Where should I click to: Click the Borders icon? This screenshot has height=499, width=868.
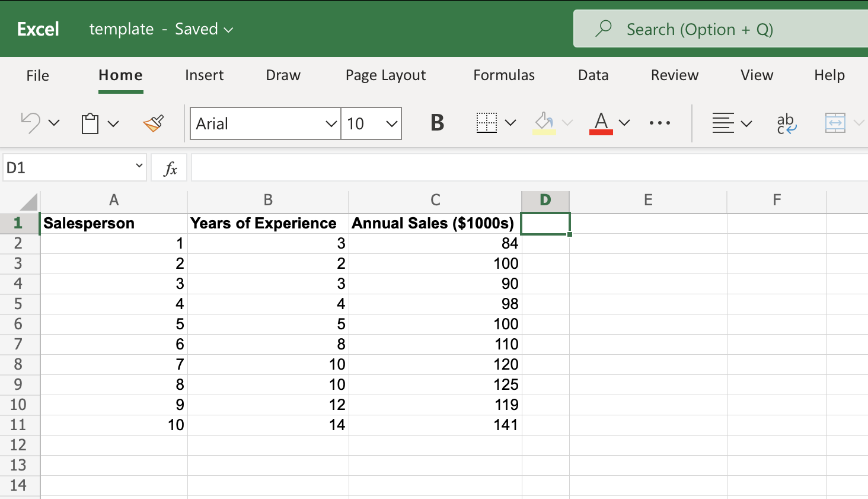(x=486, y=123)
